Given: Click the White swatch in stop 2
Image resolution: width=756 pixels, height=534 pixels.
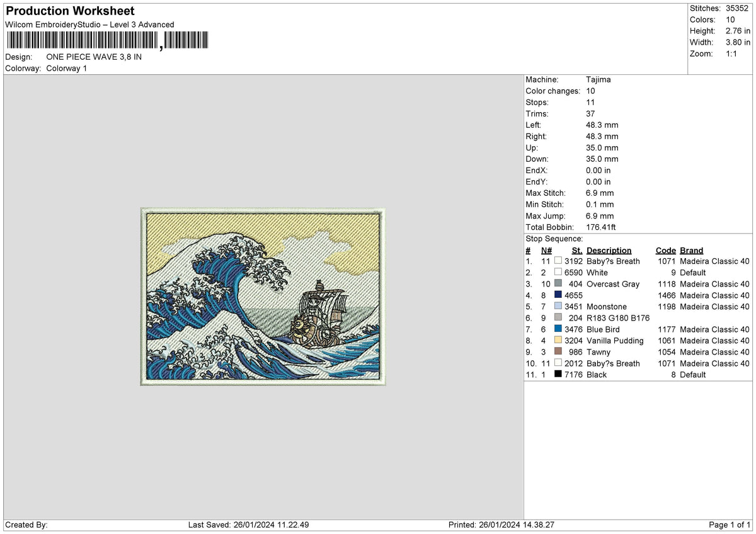Looking at the screenshot, I should [x=558, y=273].
